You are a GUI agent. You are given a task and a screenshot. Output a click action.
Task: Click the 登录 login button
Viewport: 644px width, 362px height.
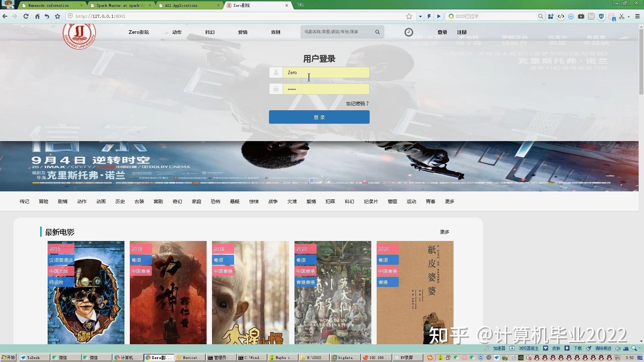319,117
